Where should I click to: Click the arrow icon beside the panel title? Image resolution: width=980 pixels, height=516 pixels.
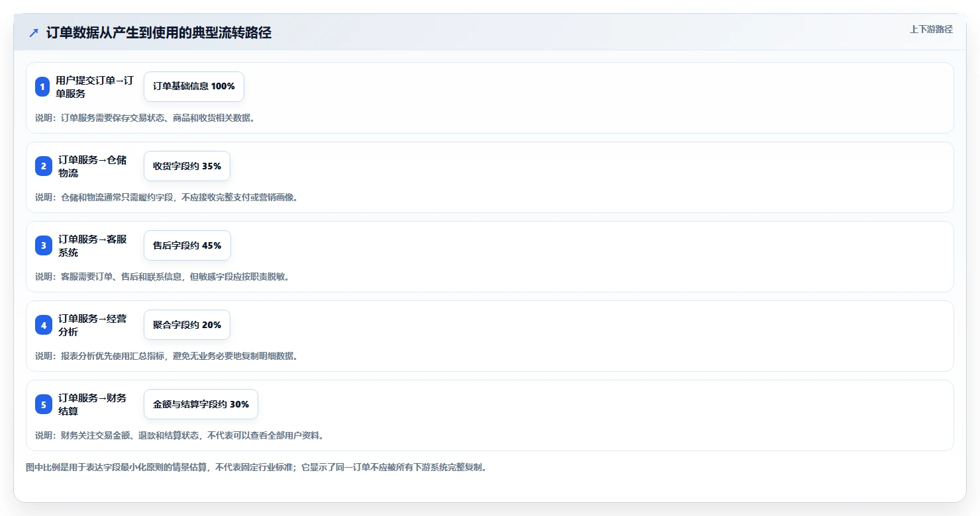point(34,33)
